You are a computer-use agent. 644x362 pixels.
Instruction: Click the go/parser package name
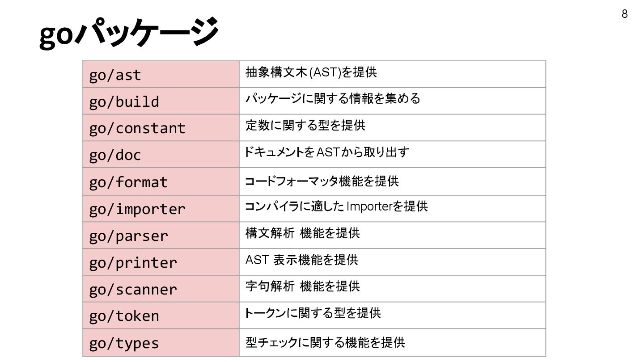click(x=128, y=236)
